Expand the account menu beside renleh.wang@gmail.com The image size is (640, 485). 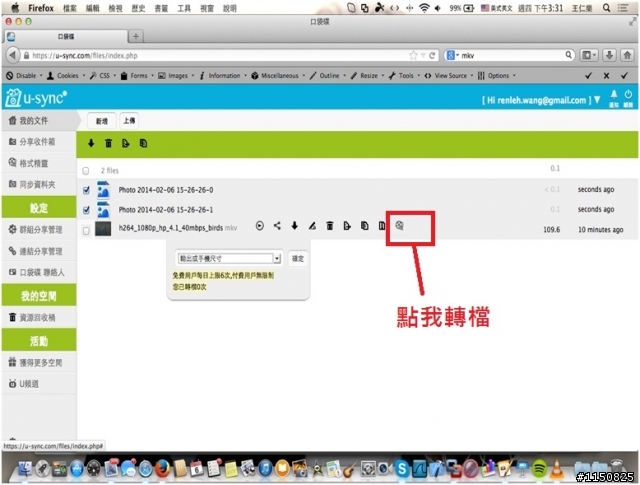[598, 100]
